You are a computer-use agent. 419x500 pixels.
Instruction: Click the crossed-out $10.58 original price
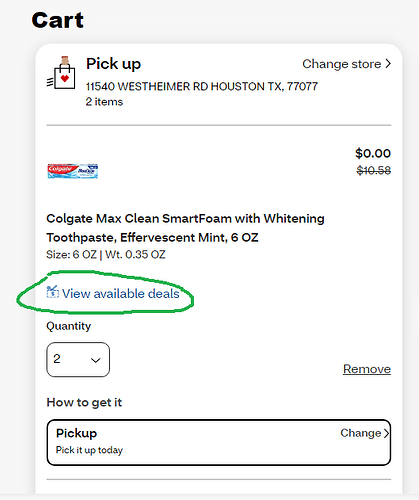373,171
